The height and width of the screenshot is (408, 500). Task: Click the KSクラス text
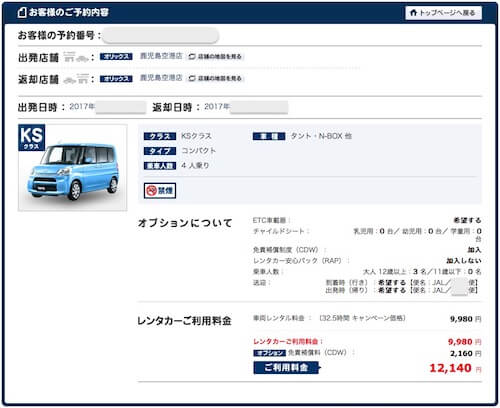pos(196,136)
